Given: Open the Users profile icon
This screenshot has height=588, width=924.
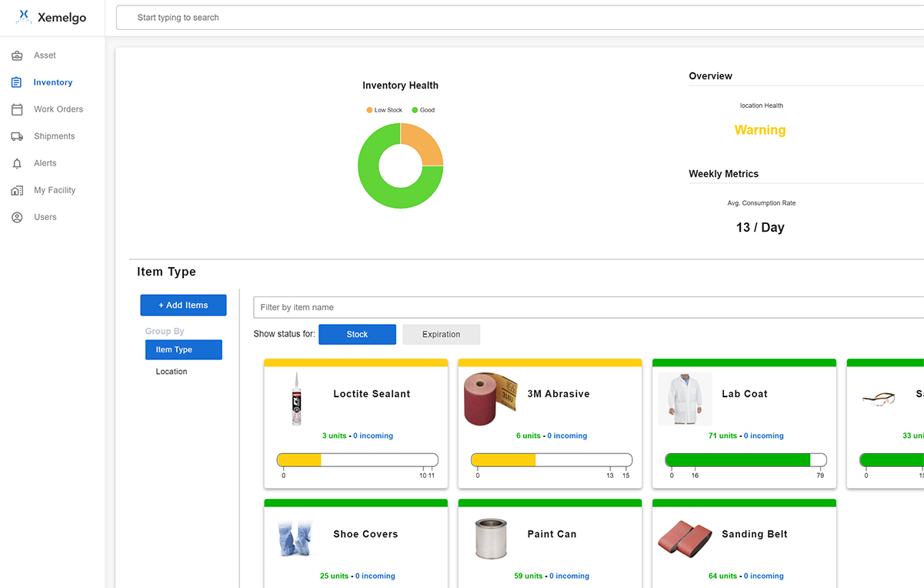Looking at the screenshot, I should [x=17, y=217].
